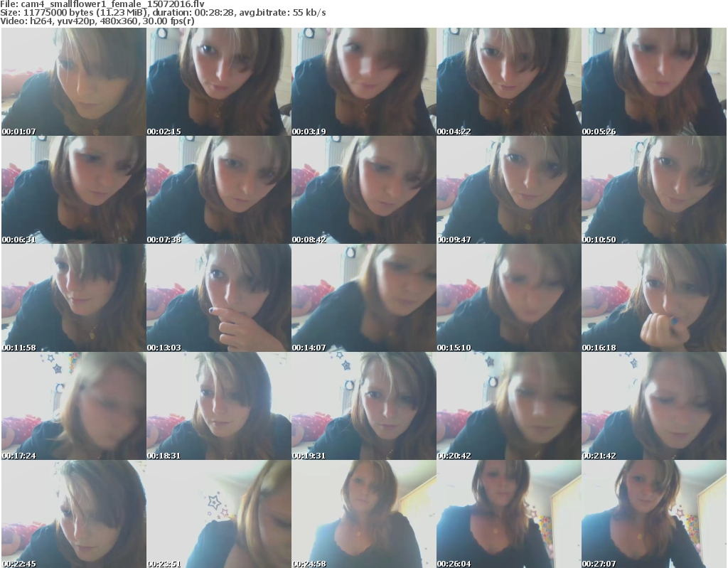The height and width of the screenshot is (568, 728).
Task: Click the frame marked 00:24:58
Action: point(364,514)
